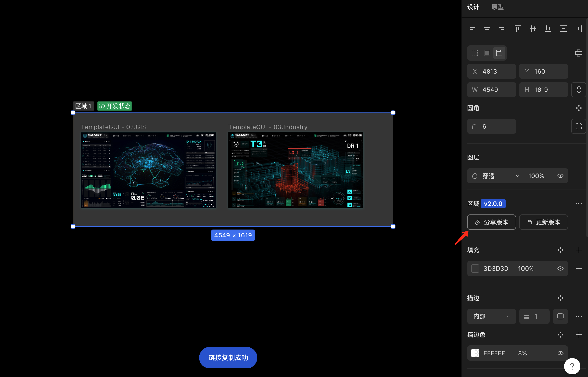
Task: Align bottom icon in alignment row
Action: click(548, 29)
